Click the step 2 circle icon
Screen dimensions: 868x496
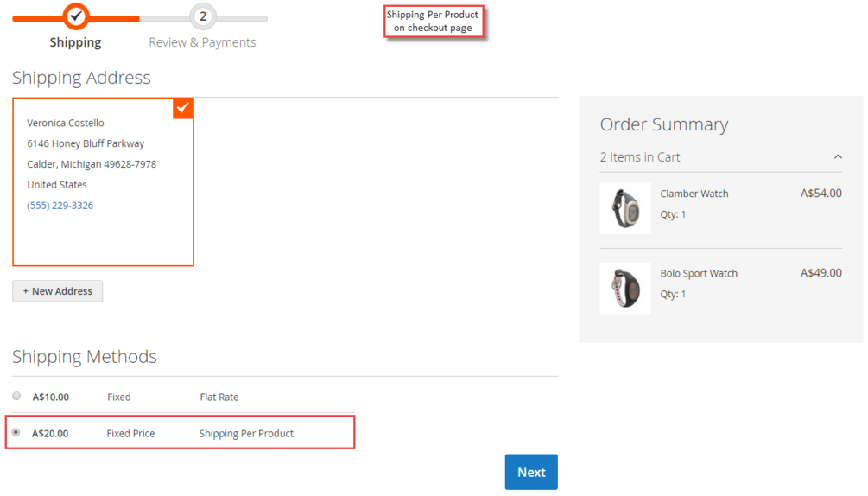pyautogui.click(x=203, y=16)
